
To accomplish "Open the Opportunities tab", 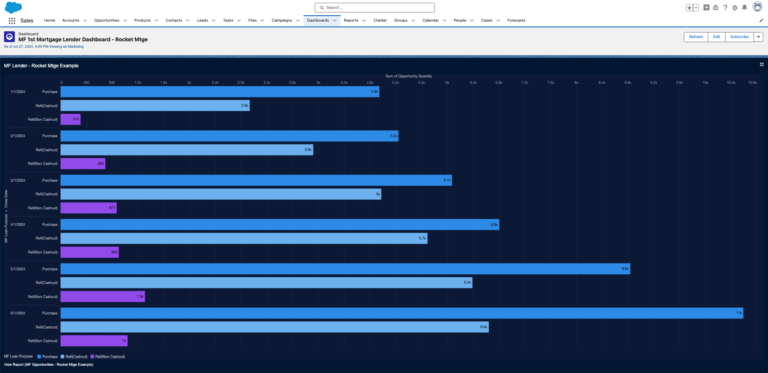I will click(x=106, y=21).
